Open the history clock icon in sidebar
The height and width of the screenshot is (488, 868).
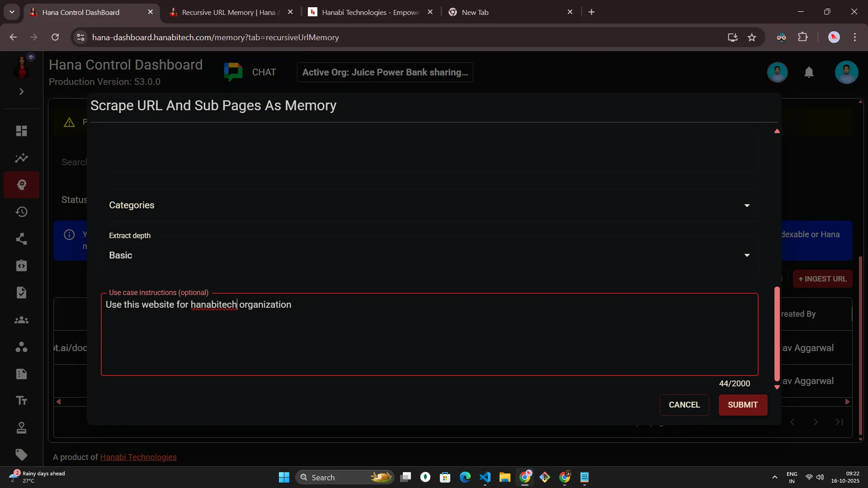(x=21, y=212)
